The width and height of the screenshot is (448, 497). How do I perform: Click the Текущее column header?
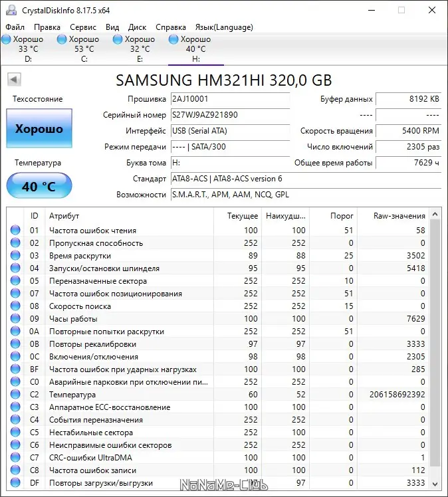pos(237,216)
